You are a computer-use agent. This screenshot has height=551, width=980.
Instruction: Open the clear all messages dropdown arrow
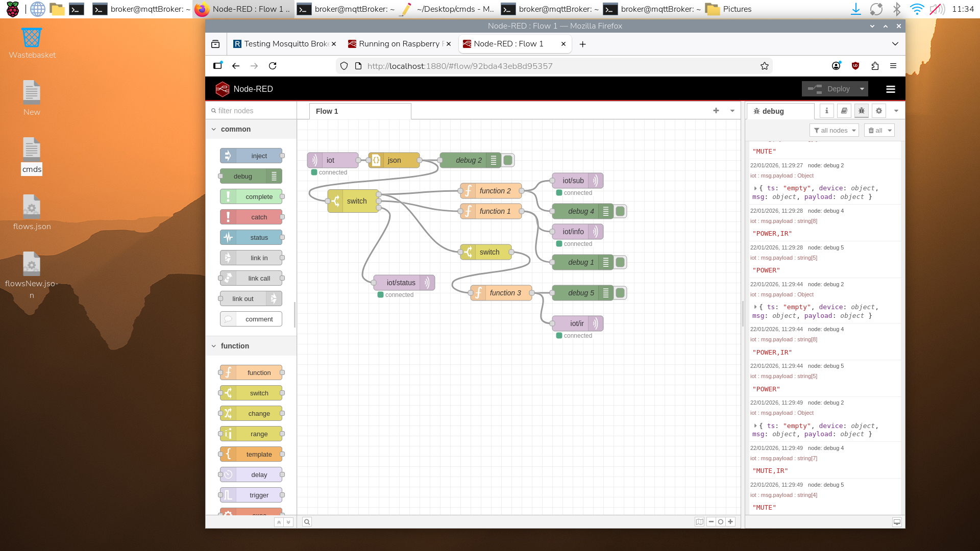tap(890, 131)
